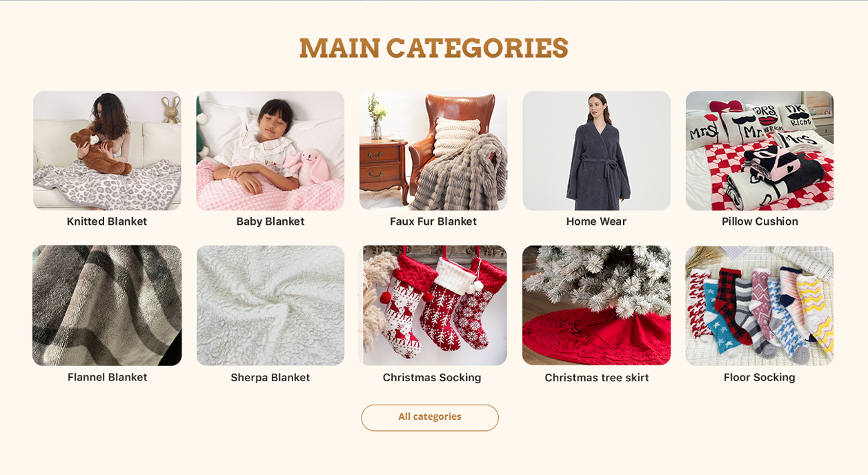Screen dimensions: 868x475
Task: Select the Christmas Socking stockings image
Action: pos(433,305)
